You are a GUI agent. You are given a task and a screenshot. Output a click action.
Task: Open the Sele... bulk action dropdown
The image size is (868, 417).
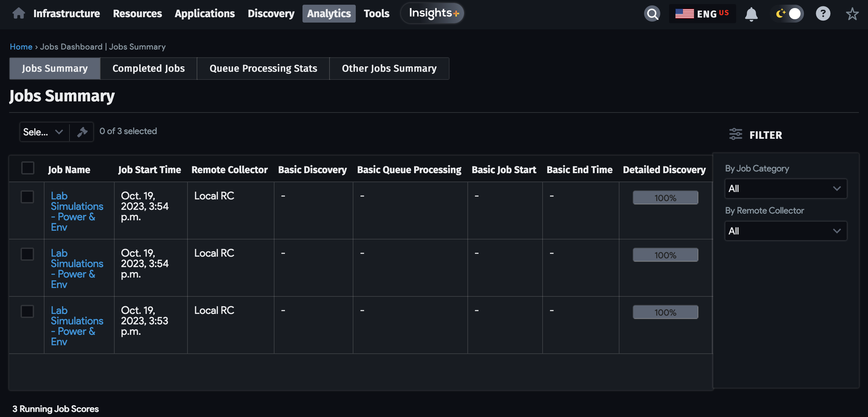[44, 132]
